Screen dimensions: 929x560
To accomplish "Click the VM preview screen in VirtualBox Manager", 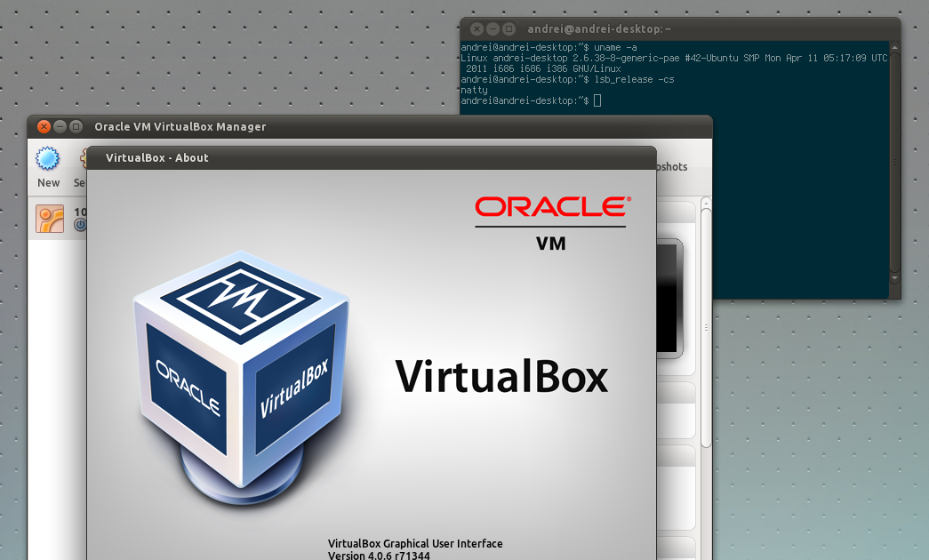I will (669, 298).
